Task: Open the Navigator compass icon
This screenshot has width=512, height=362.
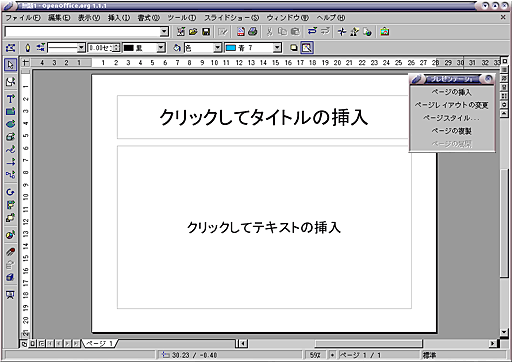Action: pyautogui.click(x=342, y=32)
